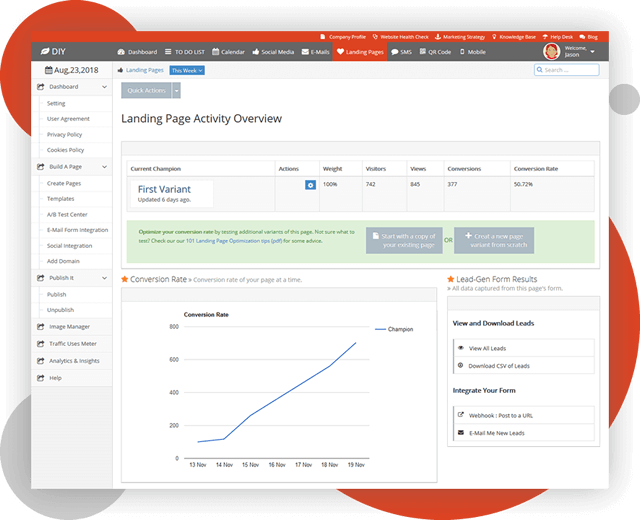
Task: Open the First Variant link
Action: [x=161, y=188]
